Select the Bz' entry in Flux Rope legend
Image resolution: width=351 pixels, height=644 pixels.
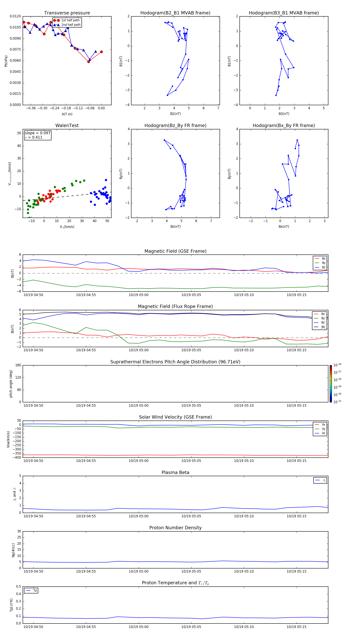point(320,323)
